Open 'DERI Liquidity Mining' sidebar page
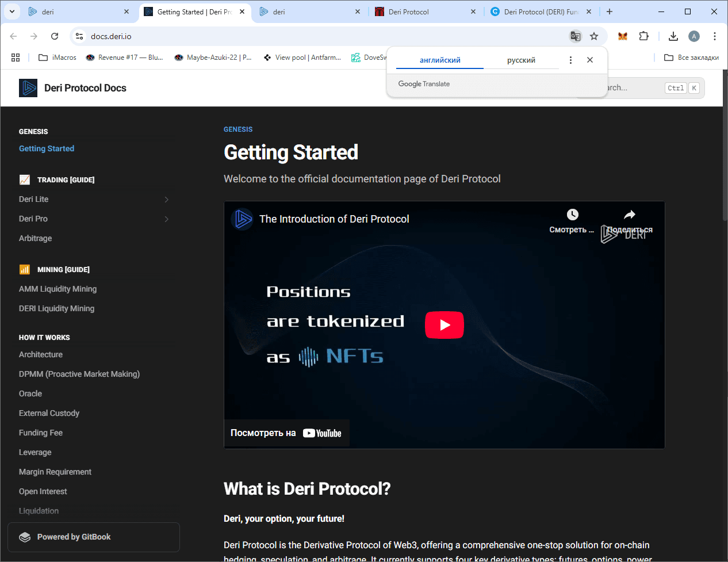 coord(57,308)
